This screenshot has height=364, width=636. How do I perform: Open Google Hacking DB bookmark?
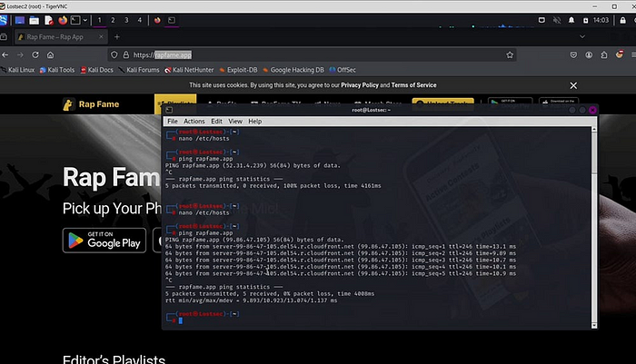click(x=293, y=70)
